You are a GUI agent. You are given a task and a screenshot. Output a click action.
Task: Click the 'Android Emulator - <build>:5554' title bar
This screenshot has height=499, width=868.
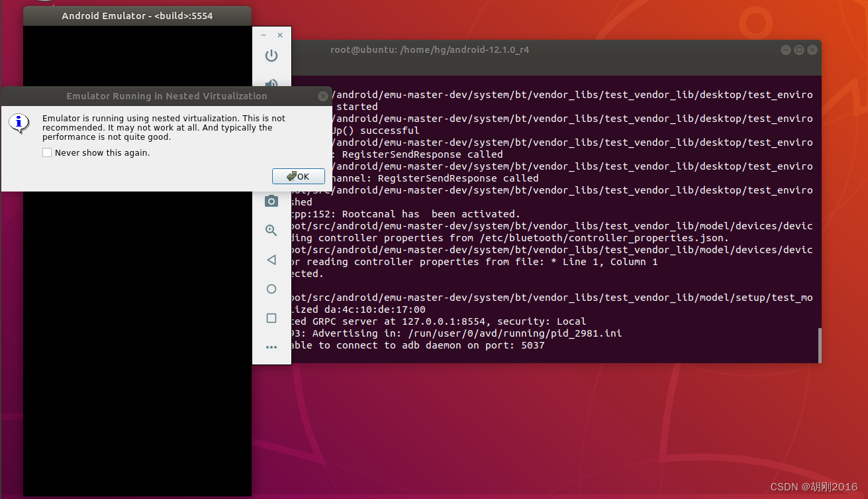[x=137, y=16]
